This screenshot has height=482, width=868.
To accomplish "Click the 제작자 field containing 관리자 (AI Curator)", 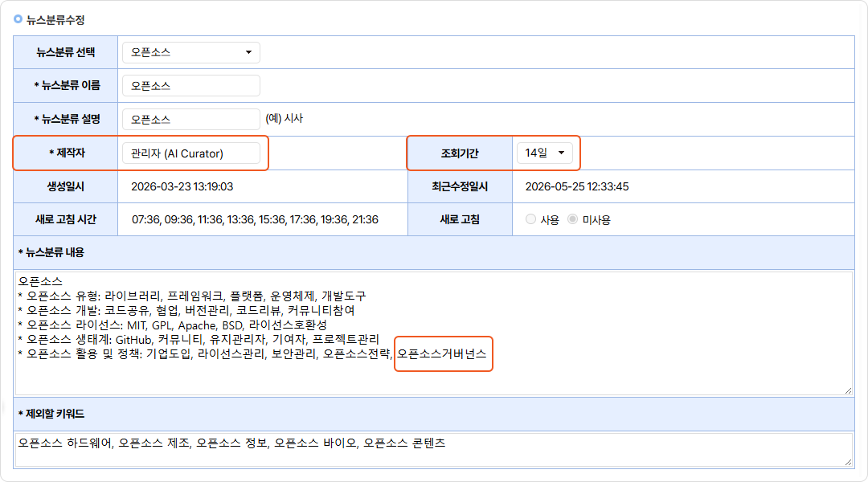I will point(191,153).
